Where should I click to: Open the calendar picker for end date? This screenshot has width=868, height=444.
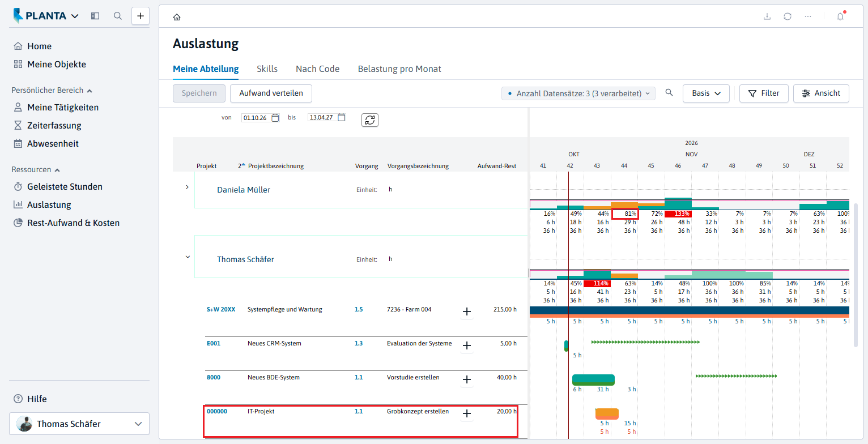pos(342,118)
